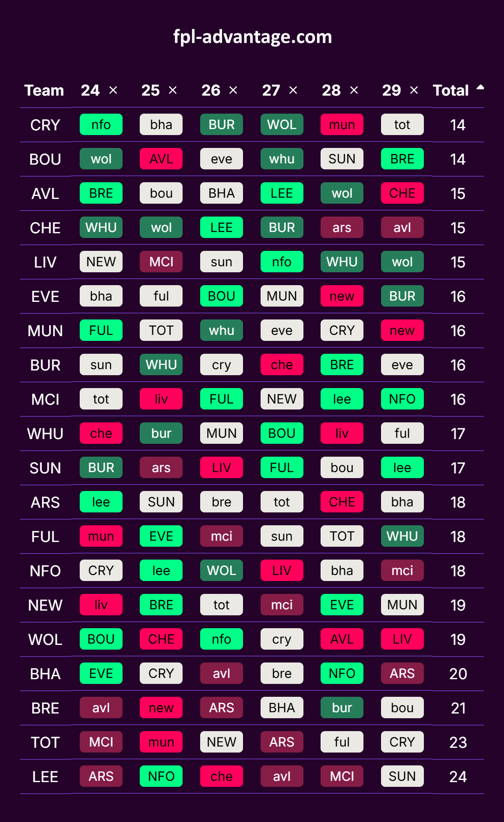The width and height of the screenshot is (504, 822).
Task: Sort table by the Total header
Action: 450,90
